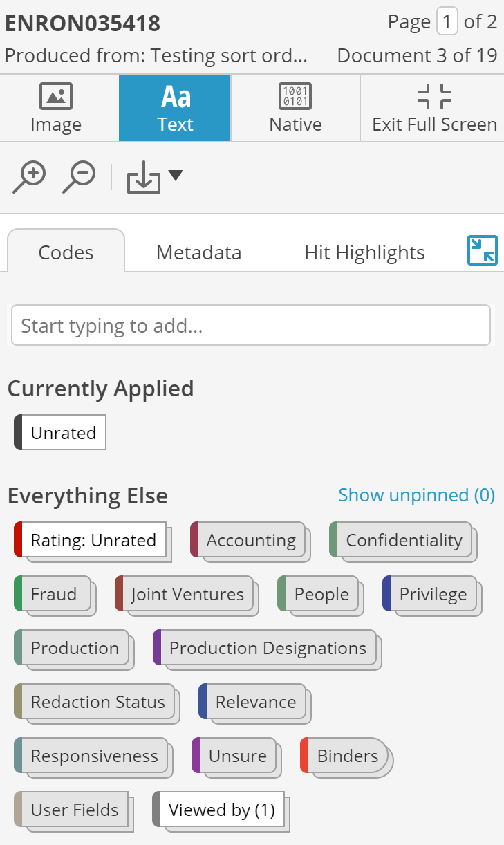Toggle the Rating: Unrated code

coord(91,540)
